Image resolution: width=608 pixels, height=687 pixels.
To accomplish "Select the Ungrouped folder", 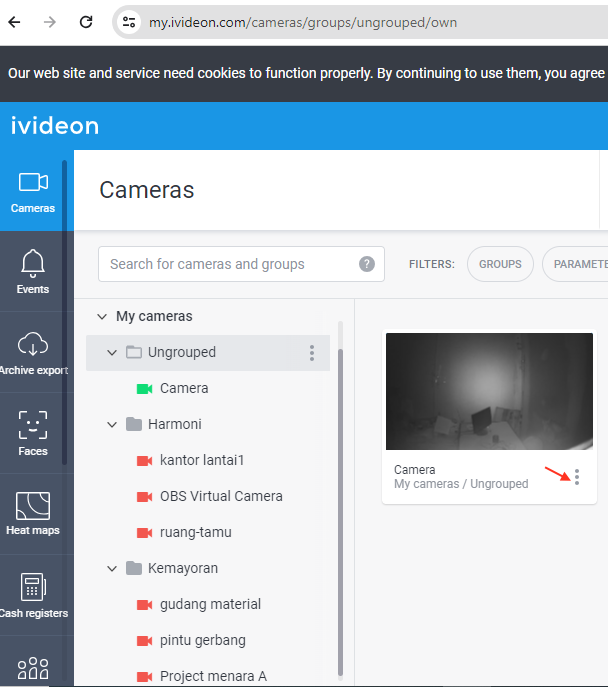I will pos(208,353).
